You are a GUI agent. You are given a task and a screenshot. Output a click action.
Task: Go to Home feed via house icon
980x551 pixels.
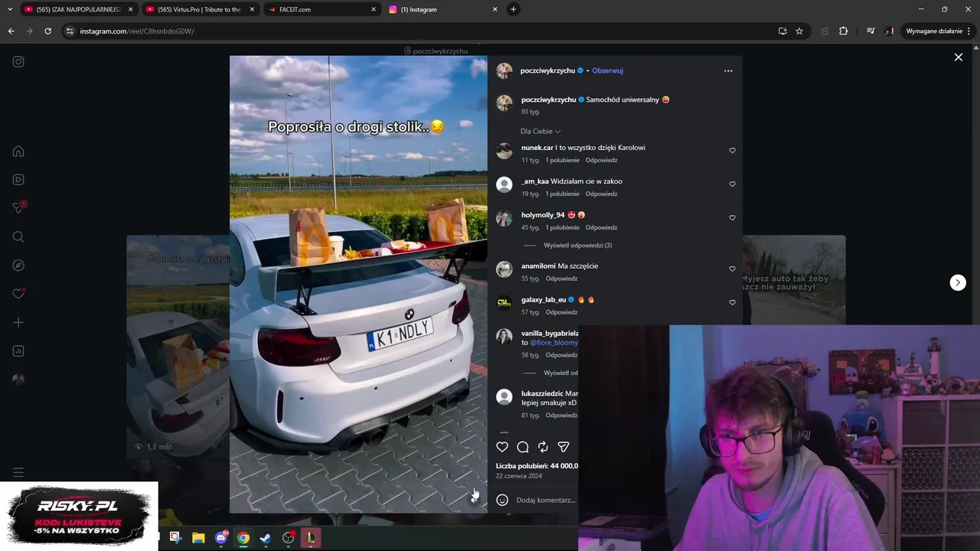[18, 152]
